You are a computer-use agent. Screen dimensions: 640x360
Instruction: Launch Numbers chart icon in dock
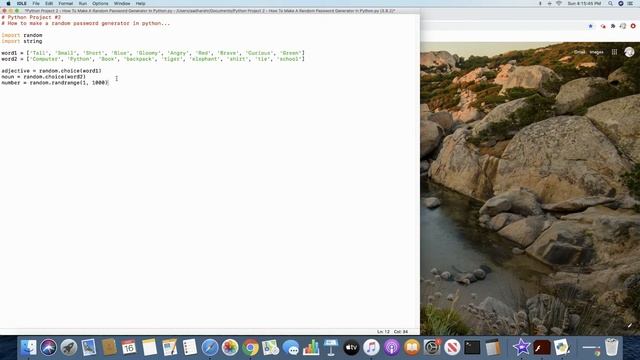[x=311, y=348]
